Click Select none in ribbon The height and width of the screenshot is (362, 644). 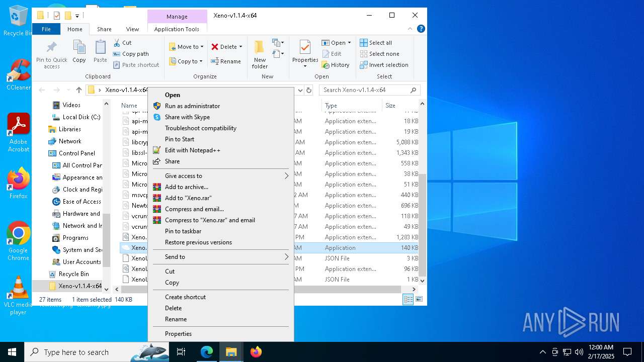tap(379, 54)
